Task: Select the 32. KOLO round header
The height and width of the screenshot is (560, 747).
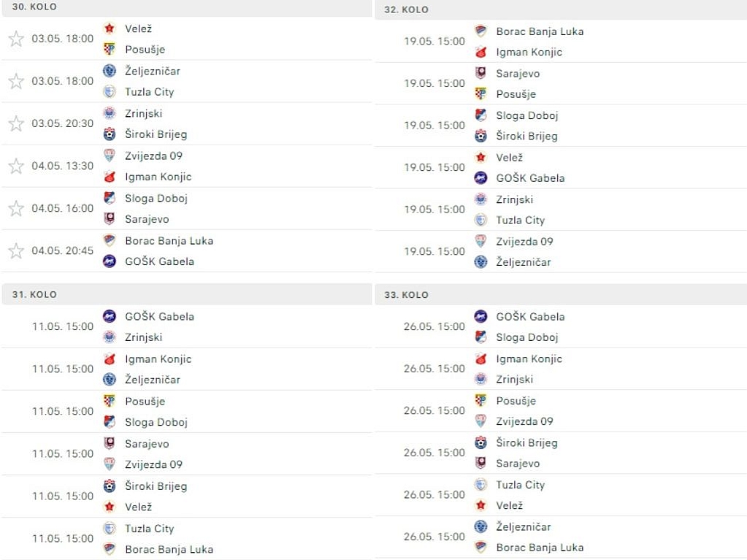Action: [561, 9]
